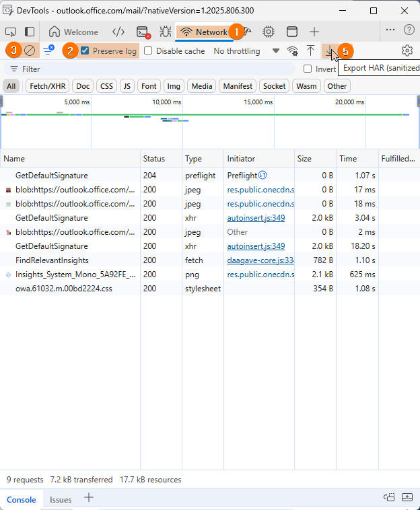Viewport: 420px width, 510px height.
Task: Open Network settings gear icon
Action: (x=407, y=50)
